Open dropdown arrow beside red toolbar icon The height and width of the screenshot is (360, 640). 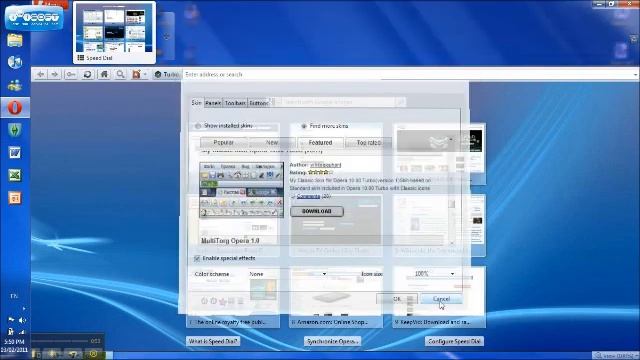pyautogui.click(x=145, y=75)
